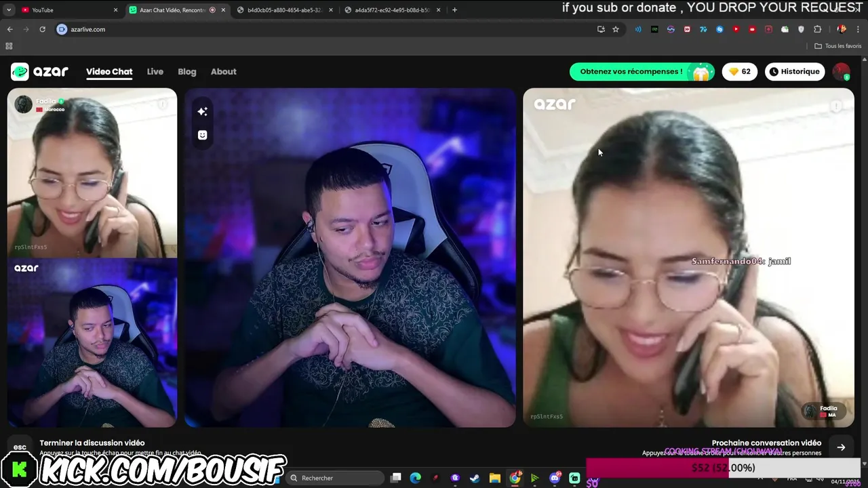Click the shield extension icon
868x488 pixels.
point(801,29)
